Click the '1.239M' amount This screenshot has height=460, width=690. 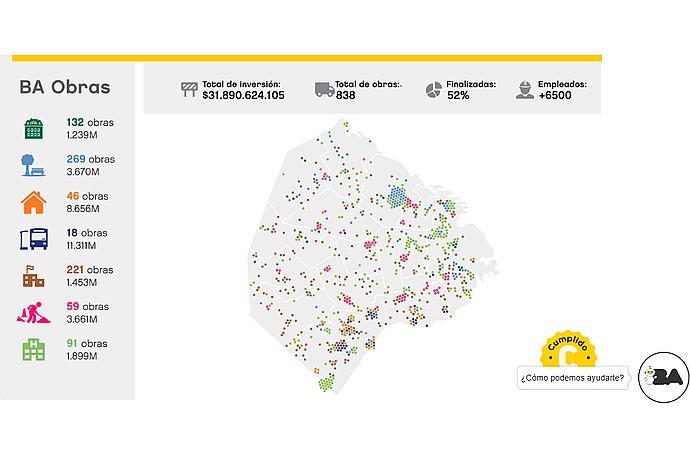82,135
